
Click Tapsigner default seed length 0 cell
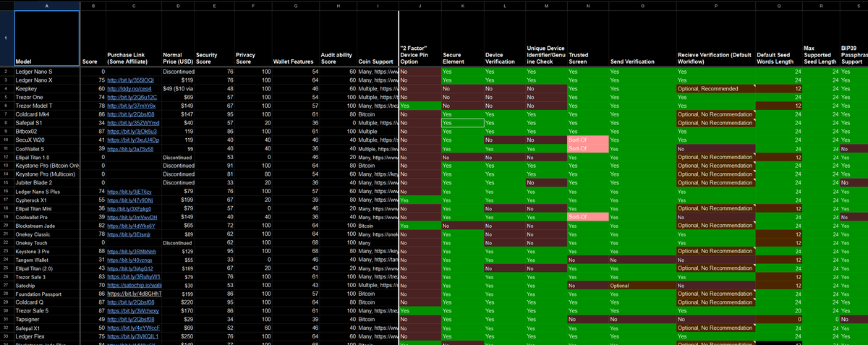[x=779, y=320]
